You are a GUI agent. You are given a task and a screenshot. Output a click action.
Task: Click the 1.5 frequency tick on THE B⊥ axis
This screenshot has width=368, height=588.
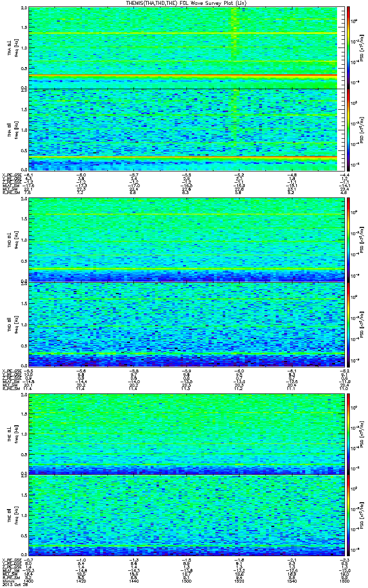[x=25, y=414]
